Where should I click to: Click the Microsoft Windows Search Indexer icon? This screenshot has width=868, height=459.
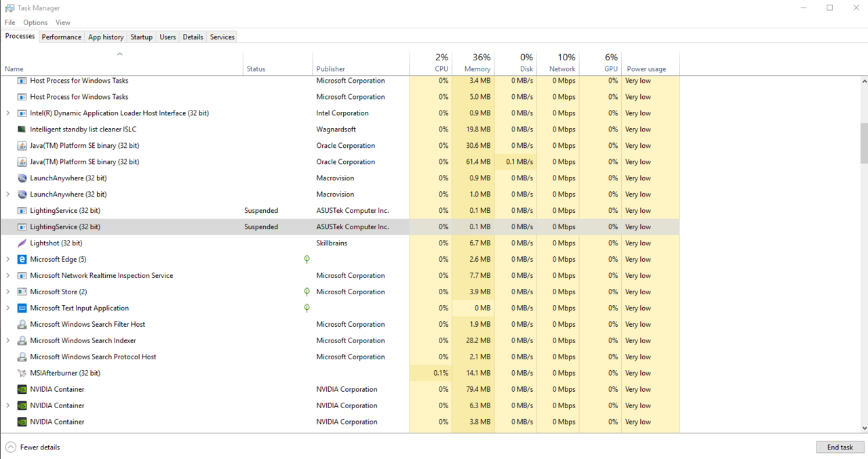pos(22,341)
